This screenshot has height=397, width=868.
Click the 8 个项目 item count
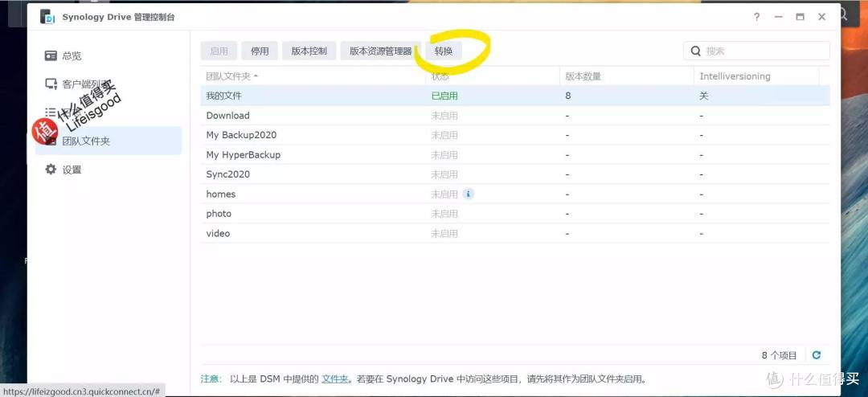click(779, 355)
